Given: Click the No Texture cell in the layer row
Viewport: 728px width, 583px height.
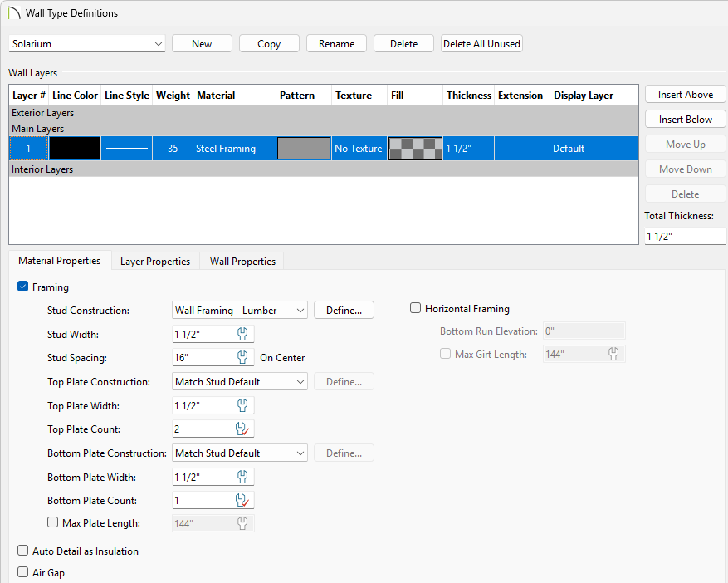Looking at the screenshot, I should click(359, 148).
